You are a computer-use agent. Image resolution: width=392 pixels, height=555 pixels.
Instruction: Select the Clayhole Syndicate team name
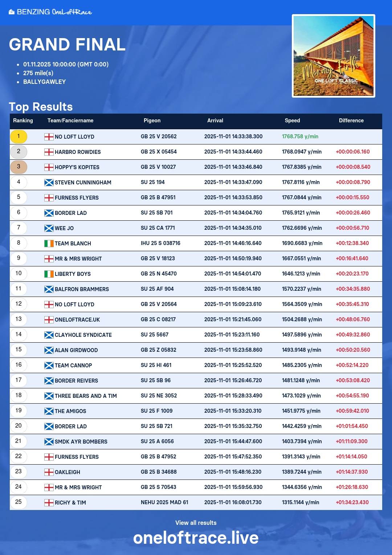(x=83, y=335)
